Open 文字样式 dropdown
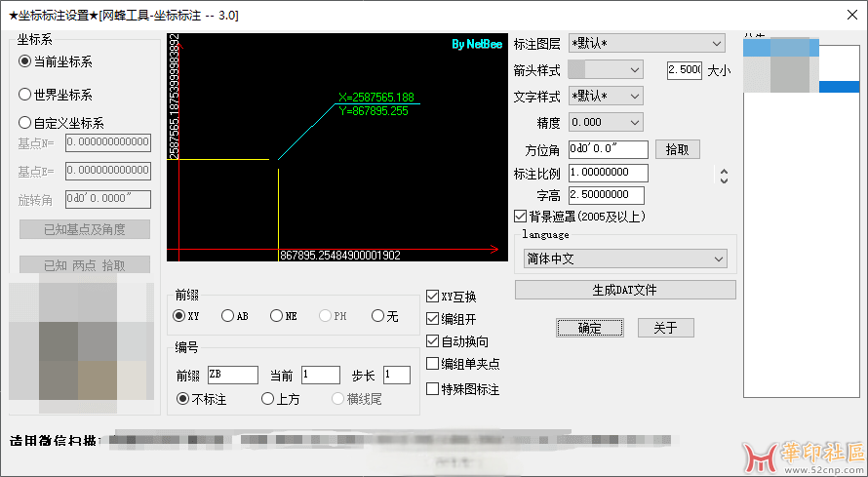 coord(606,96)
